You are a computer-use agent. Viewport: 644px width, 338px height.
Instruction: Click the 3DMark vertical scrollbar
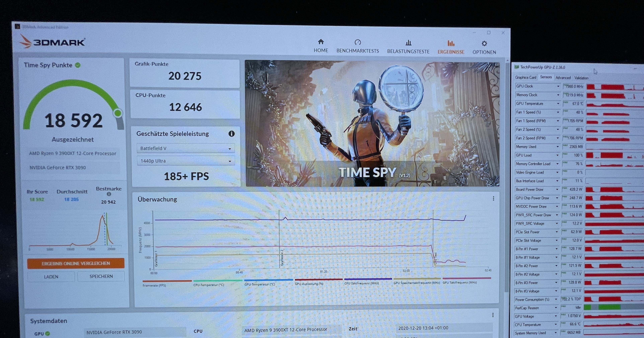(507, 175)
